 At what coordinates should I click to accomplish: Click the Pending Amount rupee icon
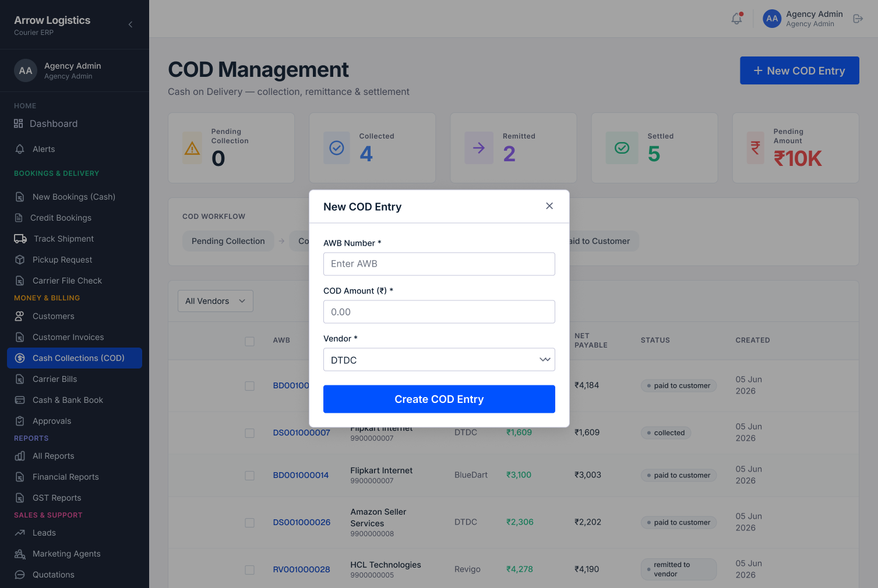755,148
